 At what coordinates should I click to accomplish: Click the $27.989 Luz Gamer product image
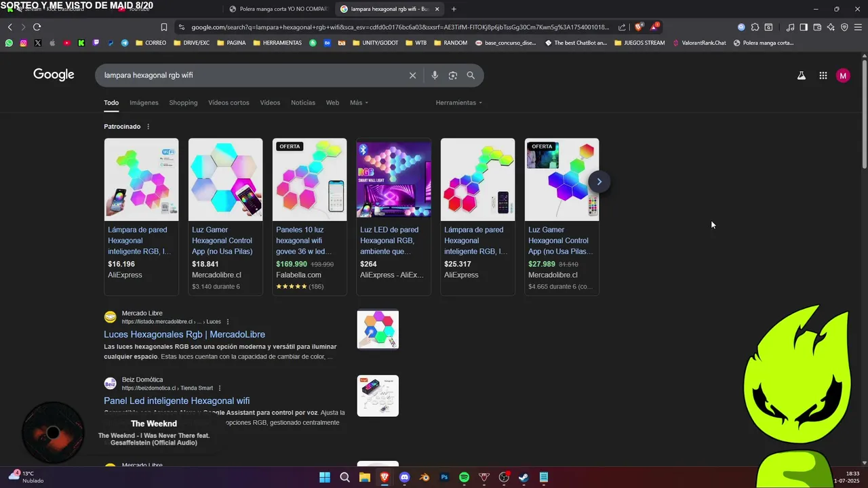561,180
